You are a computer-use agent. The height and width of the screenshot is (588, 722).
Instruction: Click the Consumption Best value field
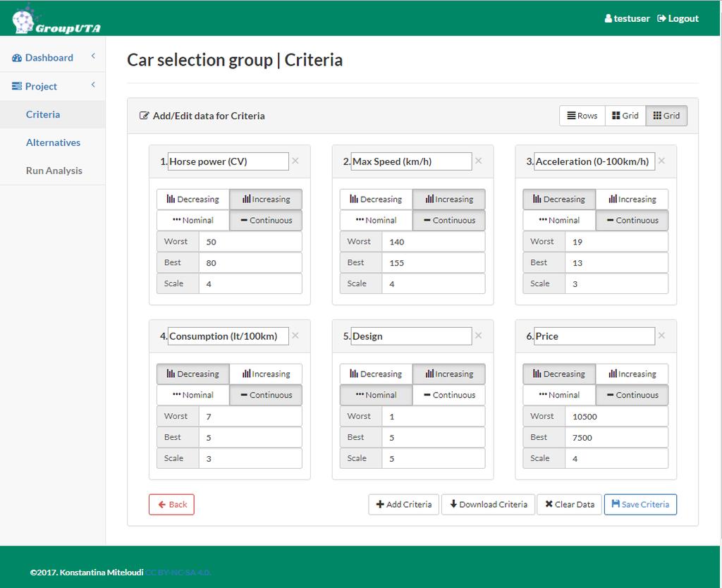[x=250, y=437]
